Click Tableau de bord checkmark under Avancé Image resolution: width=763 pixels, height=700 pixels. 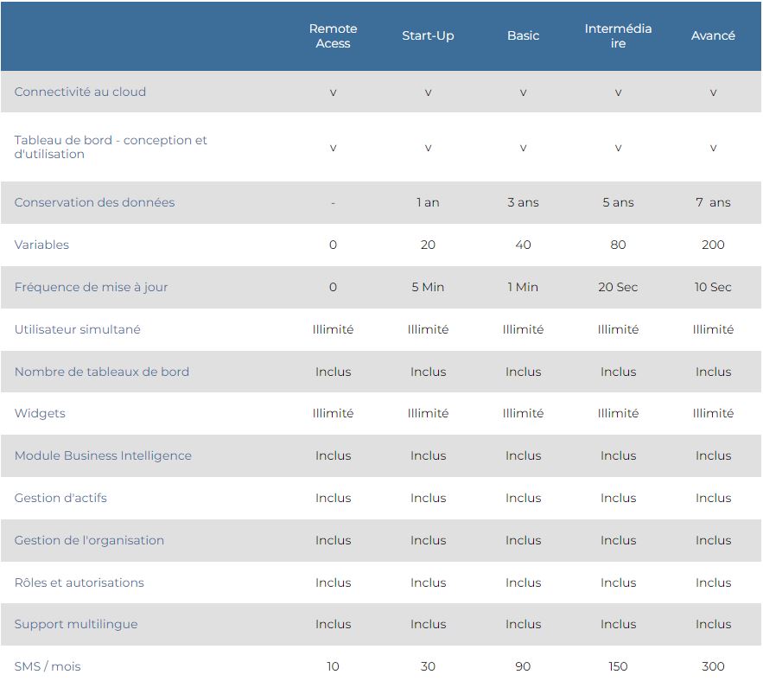[713, 148]
